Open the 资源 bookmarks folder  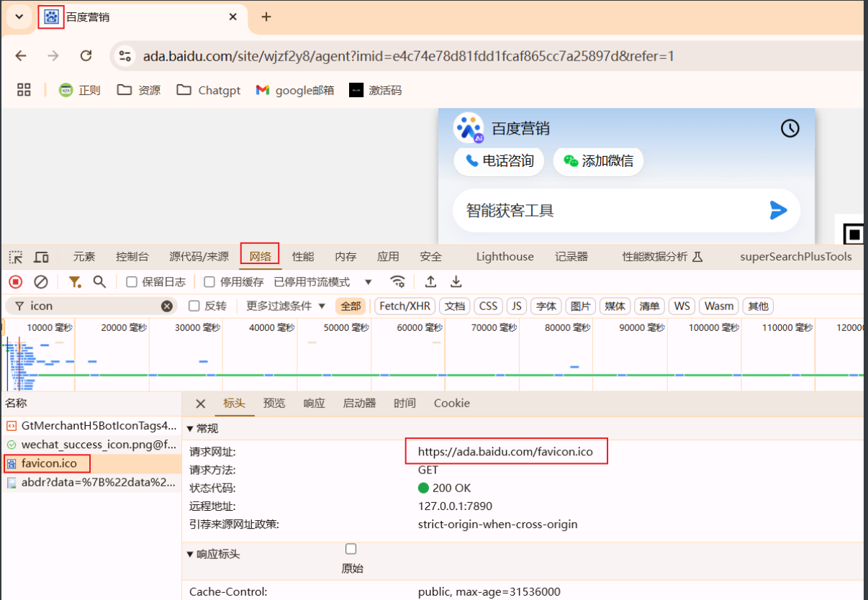pos(139,90)
